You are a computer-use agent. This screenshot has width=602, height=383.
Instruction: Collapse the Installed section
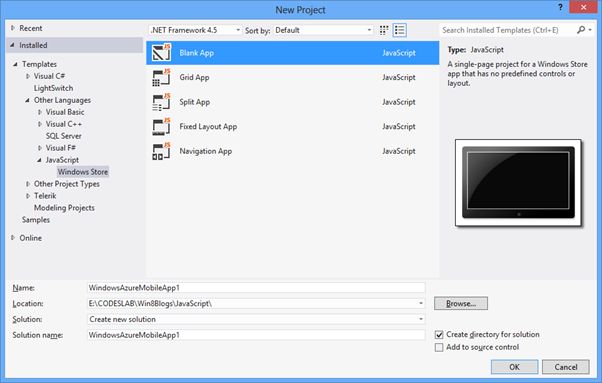(13, 45)
